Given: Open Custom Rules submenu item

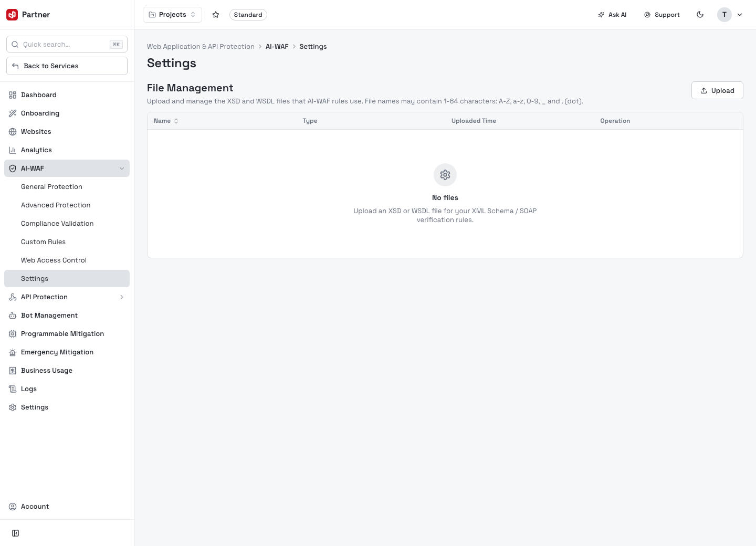Looking at the screenshot, I should click(x=67, y=242).
